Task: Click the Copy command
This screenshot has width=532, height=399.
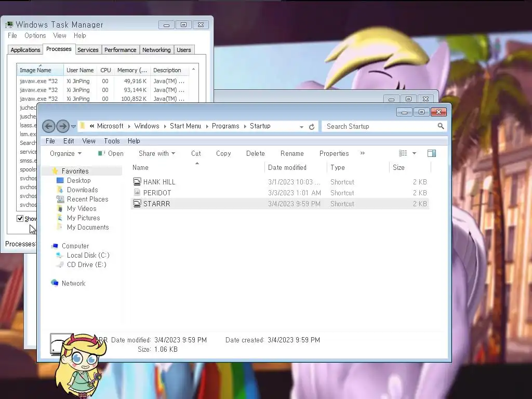Action: tap(223, 153)
